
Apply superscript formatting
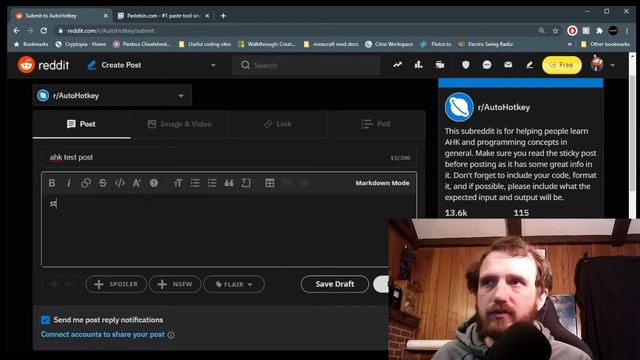click(x=137, y=183)
